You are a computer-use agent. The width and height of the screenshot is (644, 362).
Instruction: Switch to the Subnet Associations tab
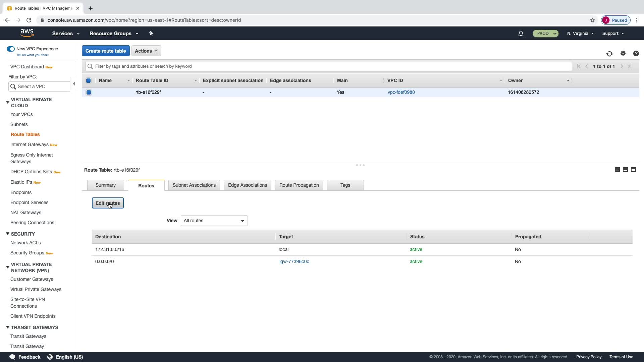[194, 185]
